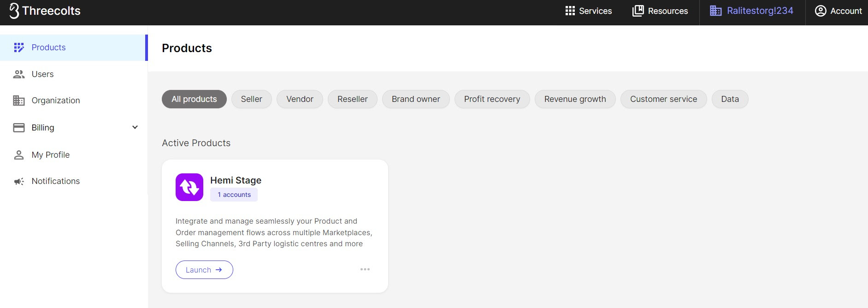Screen dimensions: 868x308
Task: Click the Organization building icon in sidebar
Action: click(19, 101)
